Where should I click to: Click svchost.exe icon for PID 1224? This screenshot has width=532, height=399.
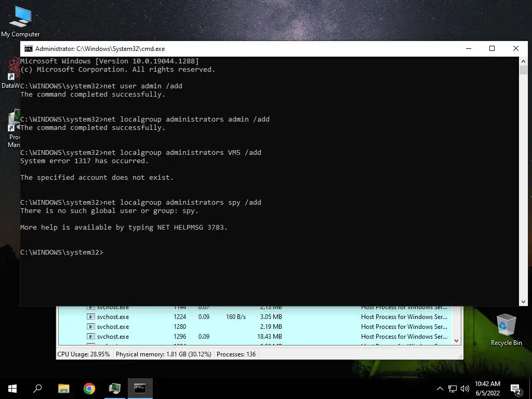coord(90,317)
